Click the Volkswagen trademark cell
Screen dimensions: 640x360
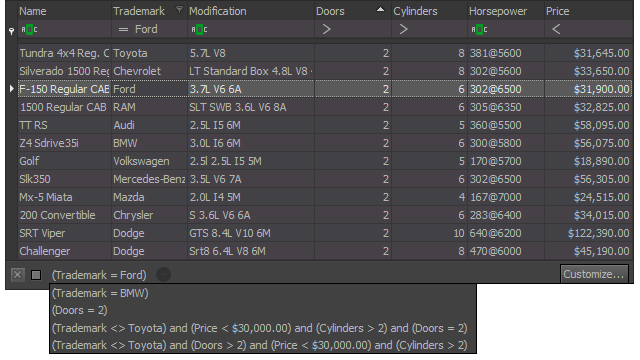pos(149,161)
